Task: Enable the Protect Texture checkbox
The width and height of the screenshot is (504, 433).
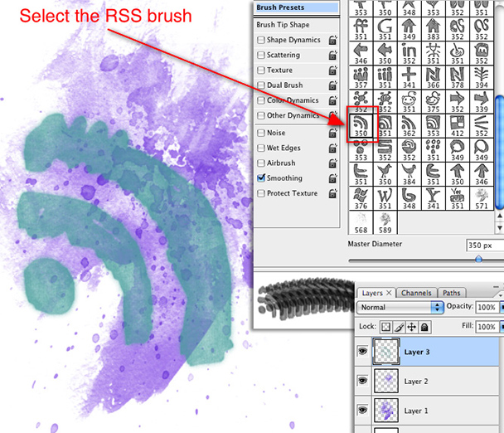Action: (x=261, y=193)
